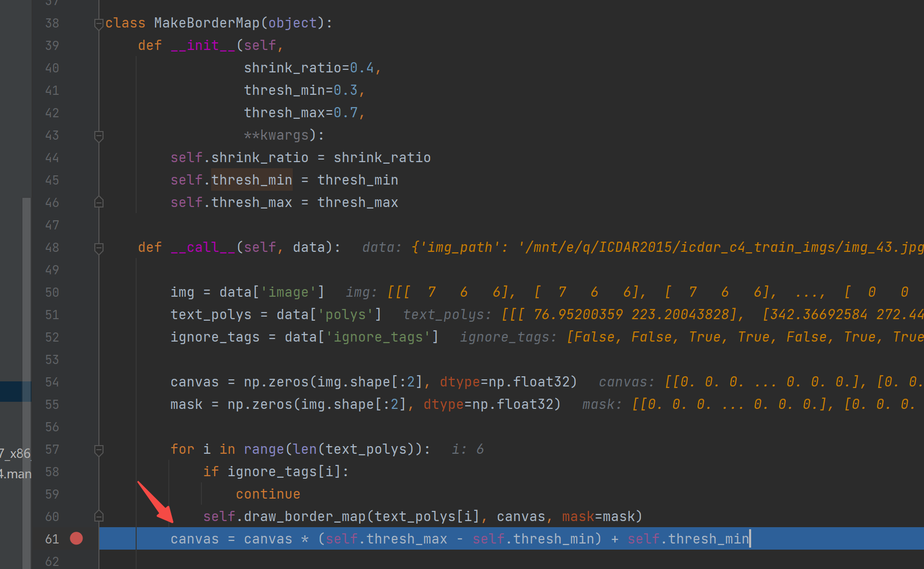Click the inline ignore_tags debug value
This screenshot has height=569, width=924.
coord(691,337)
